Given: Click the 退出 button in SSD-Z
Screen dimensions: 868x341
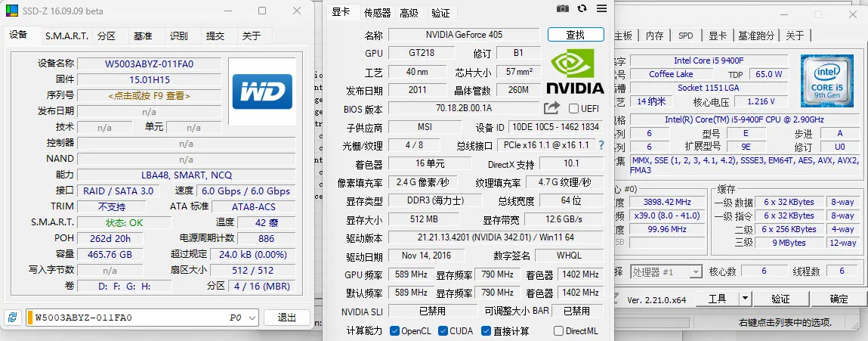Looking at the screenshot, I should coord(287,317).
